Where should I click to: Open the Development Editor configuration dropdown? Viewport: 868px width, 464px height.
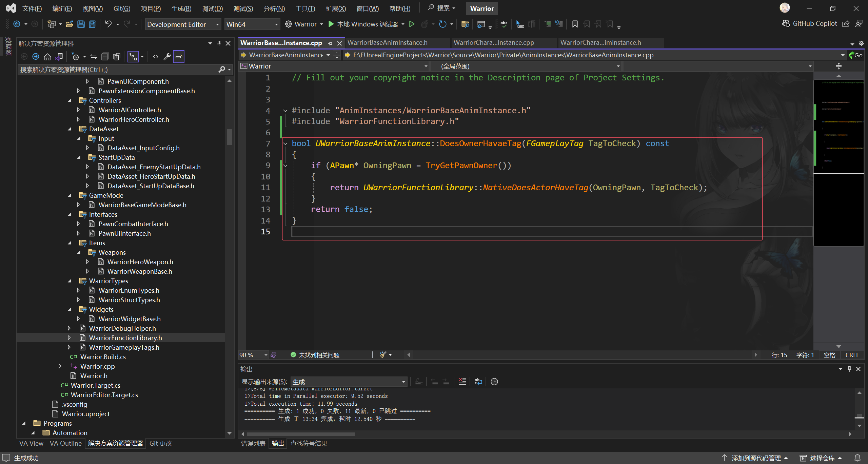pyautogui.click(x=183, y=24)
